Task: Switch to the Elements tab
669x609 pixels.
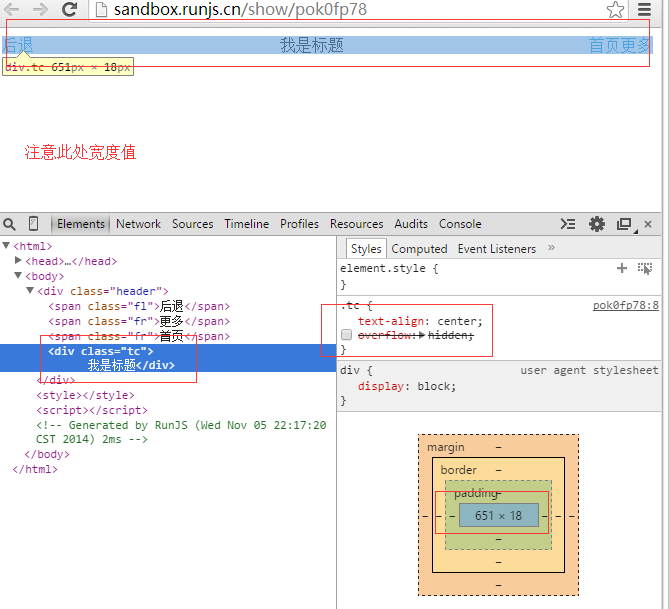Action: (x=81, y=224)
